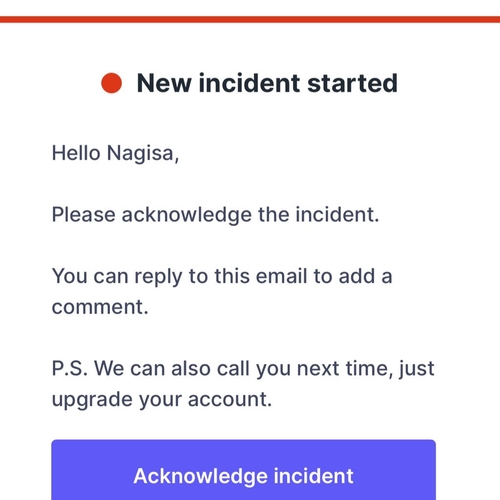The width and height of the screenshot is (500, 500).
Task: Click the word New in the heading
Action: tap(164, 83)
